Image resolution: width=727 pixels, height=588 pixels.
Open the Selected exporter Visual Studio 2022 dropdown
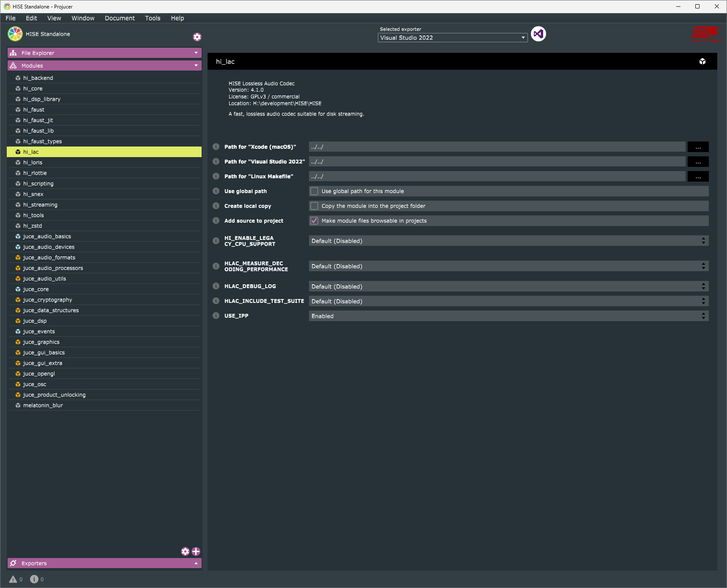pos(453,38)
